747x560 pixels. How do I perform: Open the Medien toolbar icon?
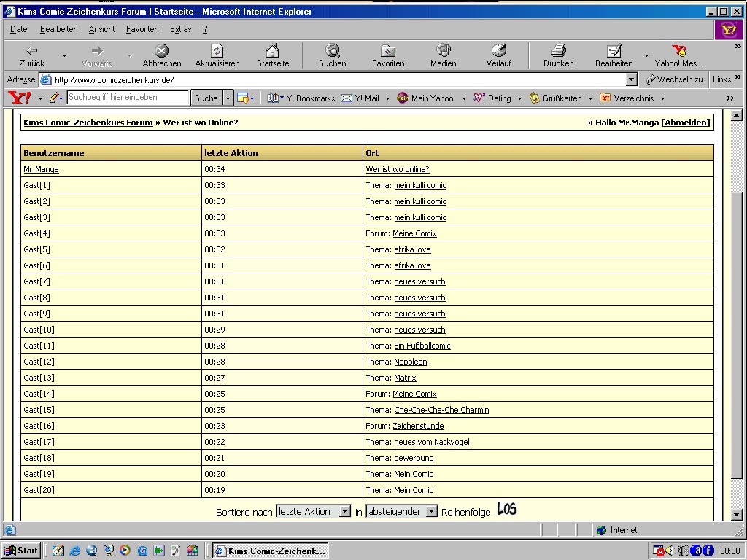click(x=444, y=51)
